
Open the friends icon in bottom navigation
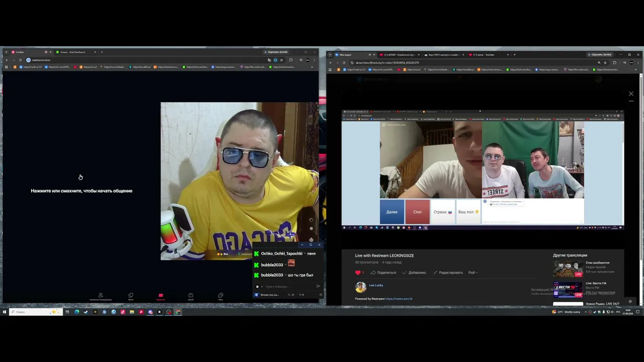101,297
